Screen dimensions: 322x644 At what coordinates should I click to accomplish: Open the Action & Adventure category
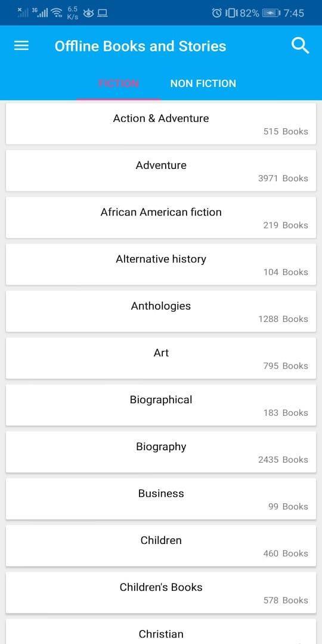point(161,123)
